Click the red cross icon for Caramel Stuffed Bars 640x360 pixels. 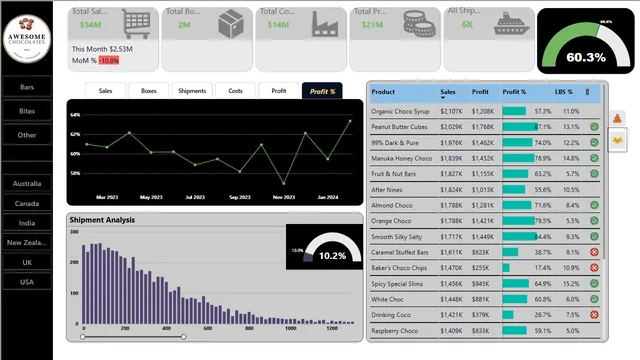(x=594, y=252)
